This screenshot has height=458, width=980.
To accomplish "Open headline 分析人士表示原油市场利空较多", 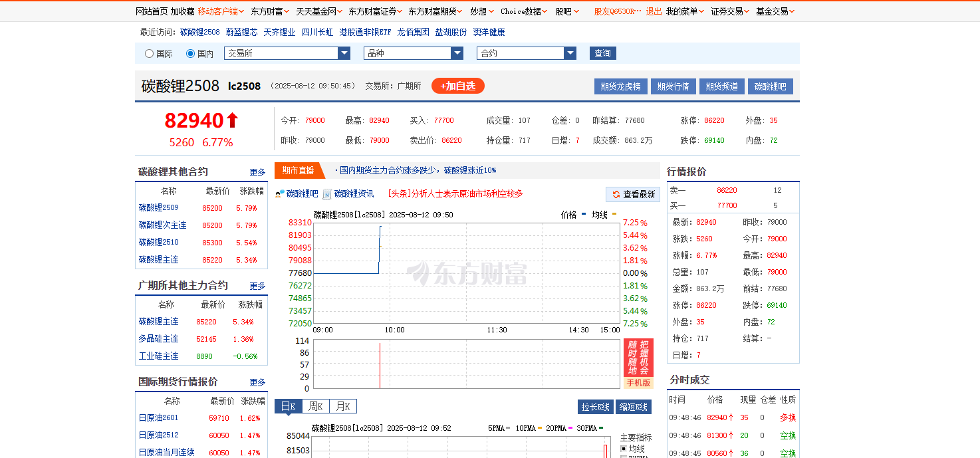I will point(455,193).
